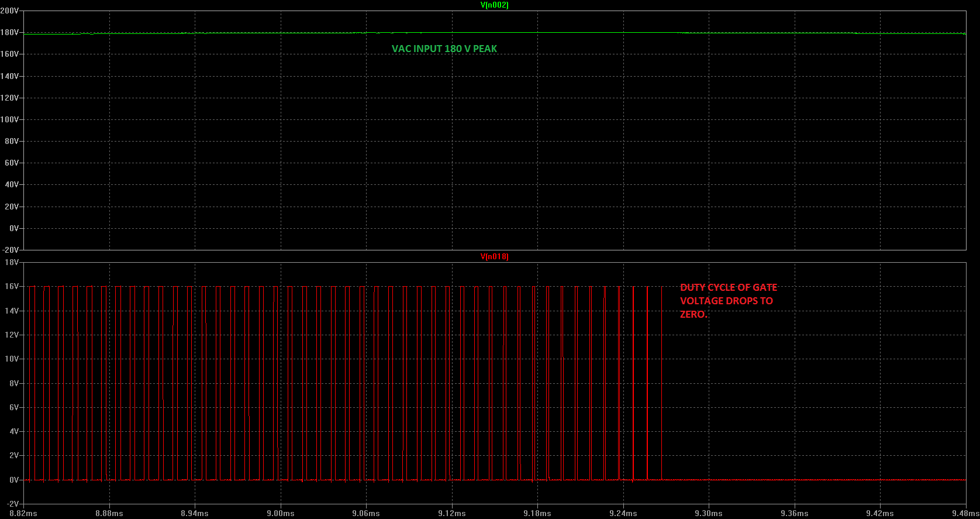
Task: Click the 9.00ms time axis label
Action: pos(281,513)
